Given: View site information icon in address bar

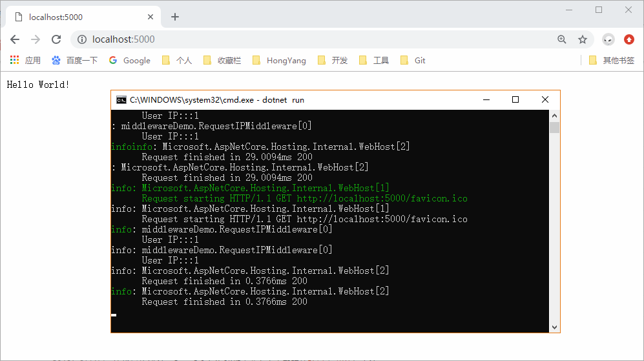Looking at the screenshot, I should pyautogui.click(x=82, y=39).
